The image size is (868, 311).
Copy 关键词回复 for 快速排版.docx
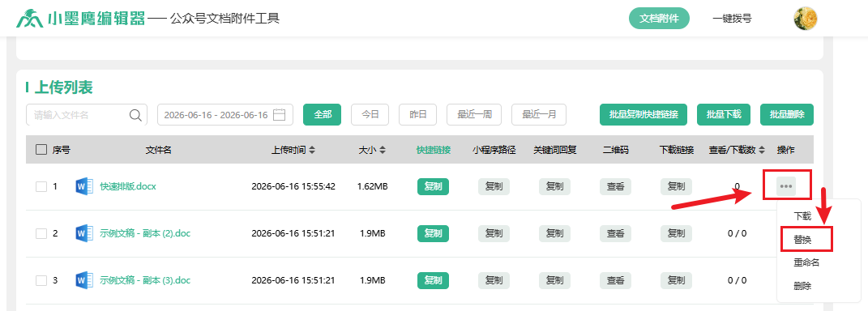[554, 186]
